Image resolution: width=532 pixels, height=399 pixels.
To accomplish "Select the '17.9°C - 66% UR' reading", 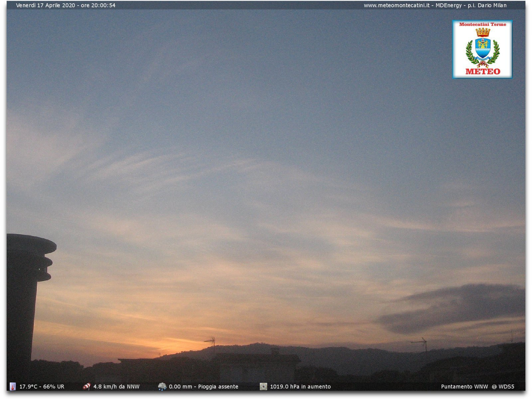I will [42, 387].
